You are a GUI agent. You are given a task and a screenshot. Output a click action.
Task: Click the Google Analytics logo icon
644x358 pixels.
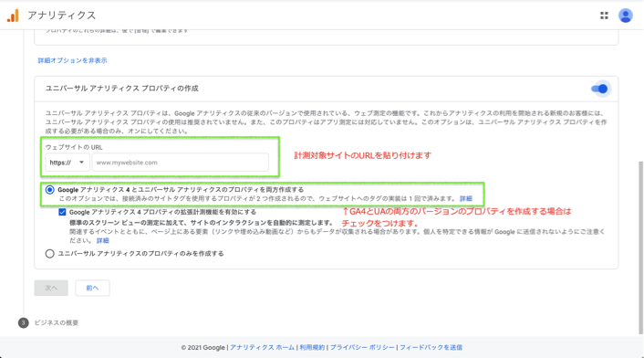click(13, 16)
